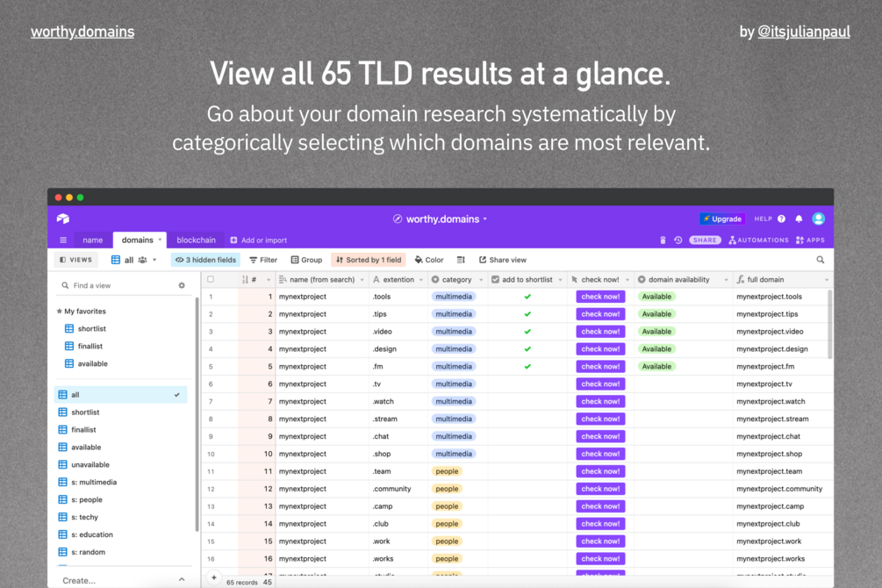Screen dimensions: 882x588
Task: Click the Find a view search field
Action: tap(118, 285)
